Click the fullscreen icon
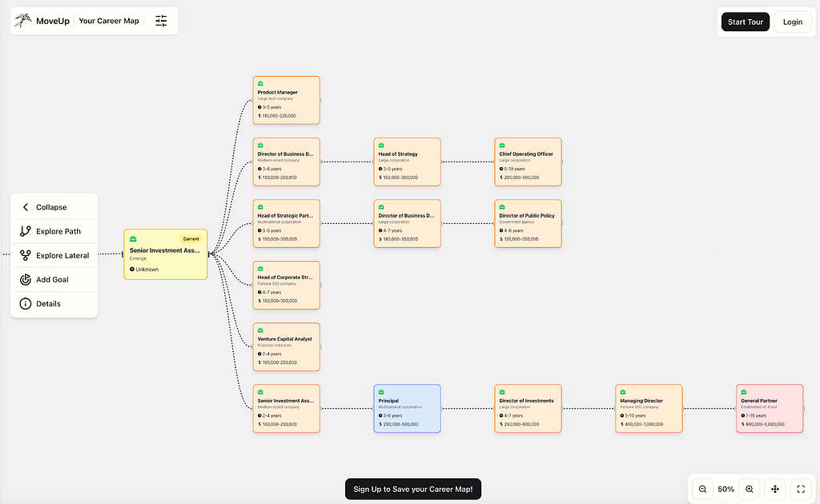 pos(801,489)
